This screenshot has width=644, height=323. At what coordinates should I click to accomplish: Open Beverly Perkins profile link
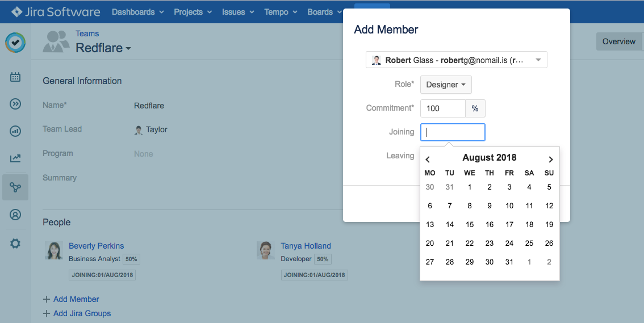click(x=96, y=246)
